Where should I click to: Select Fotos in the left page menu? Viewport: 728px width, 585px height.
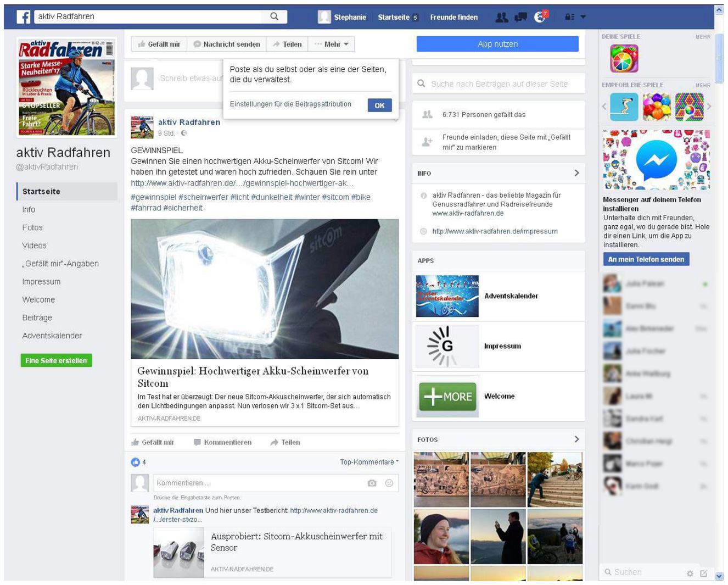(32, 227)
